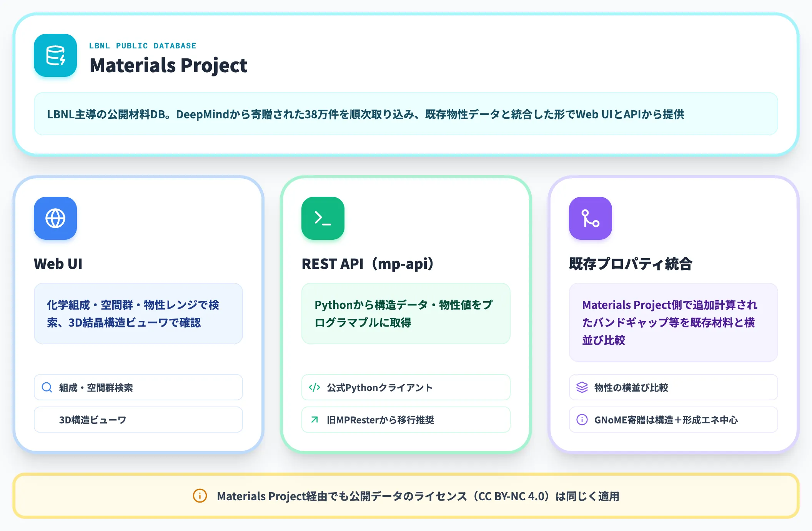Click the Web UI card title
Viewport: 812px width, 531px height.
58,264
